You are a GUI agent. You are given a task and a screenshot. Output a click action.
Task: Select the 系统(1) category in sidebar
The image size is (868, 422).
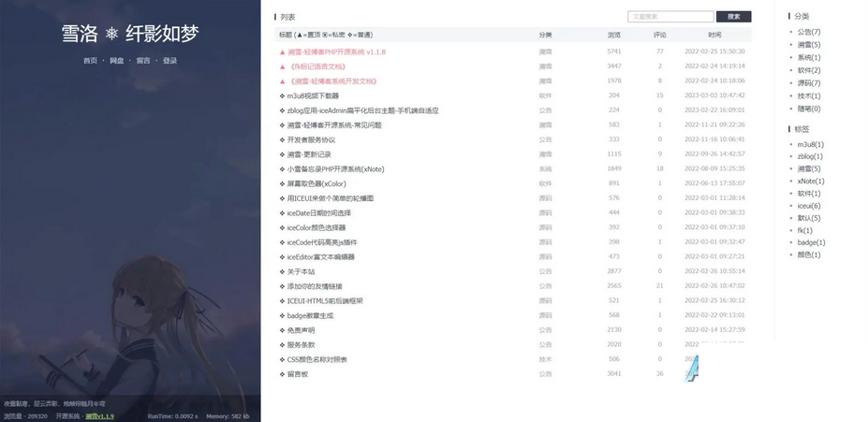(x=809, y=57)
